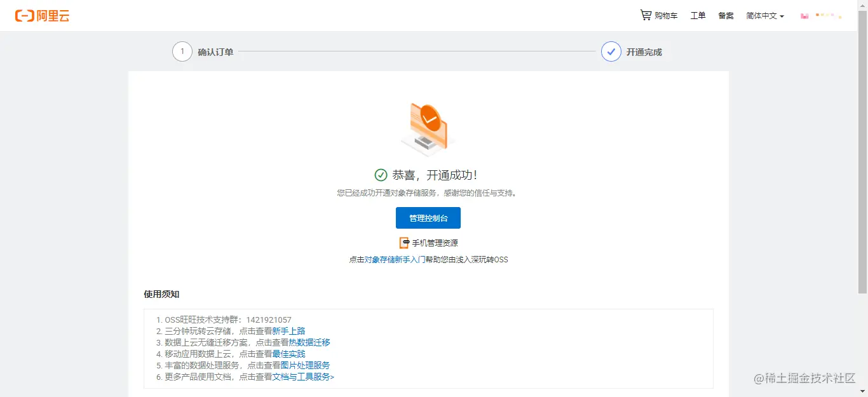Open the 新手上路 link
The width and height of the screenshot is (868, 397).
pyautogui.click(x=288, y=331)
